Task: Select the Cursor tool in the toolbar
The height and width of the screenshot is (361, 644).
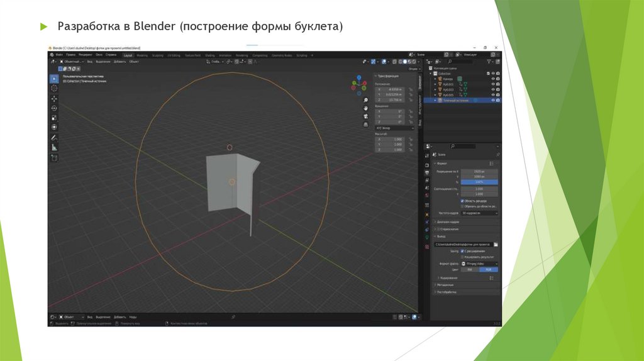Action: click(x=54, y=88)
